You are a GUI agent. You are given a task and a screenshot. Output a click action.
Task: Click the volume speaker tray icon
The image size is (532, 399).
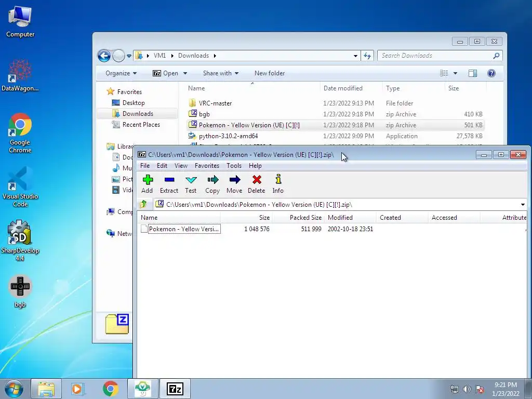(467, 389)
